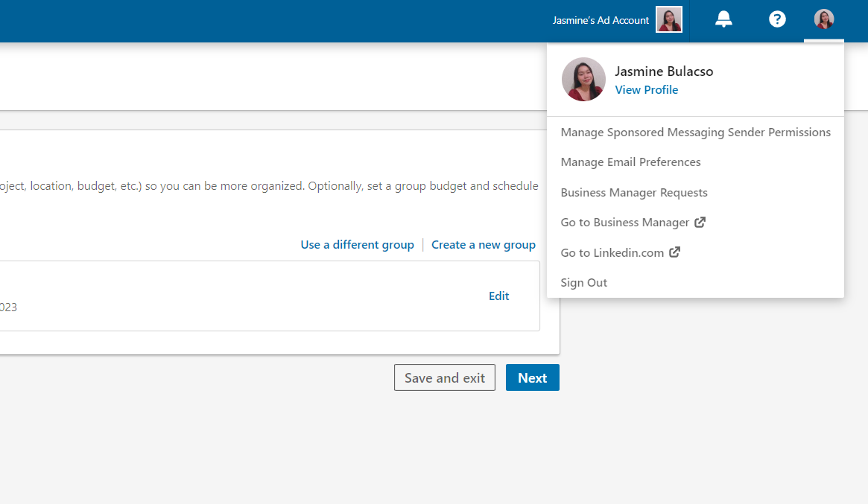
Task: Open the notifications bell icon
Action: pos(723,19)
